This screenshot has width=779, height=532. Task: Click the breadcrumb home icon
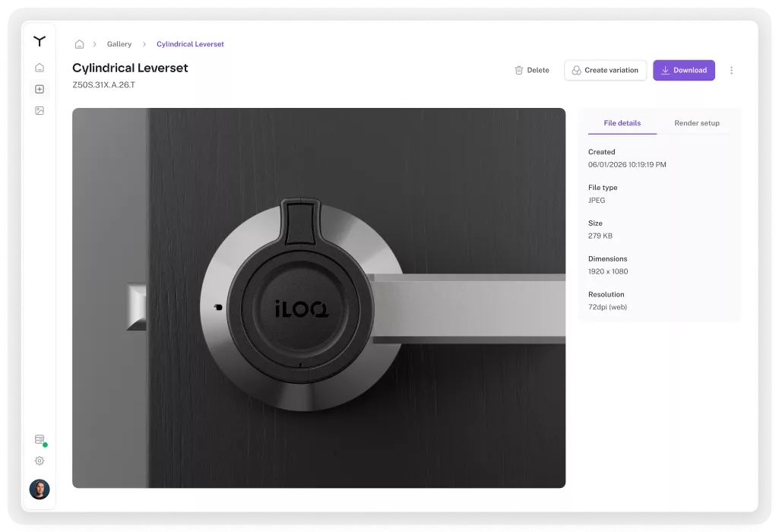[x=79, y=44]
